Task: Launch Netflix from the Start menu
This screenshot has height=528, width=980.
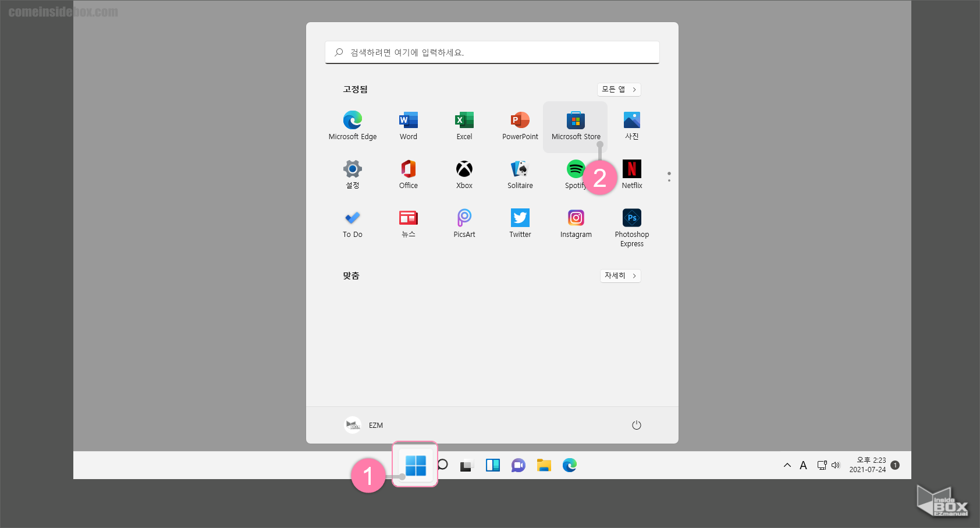Action: [632, 175]
